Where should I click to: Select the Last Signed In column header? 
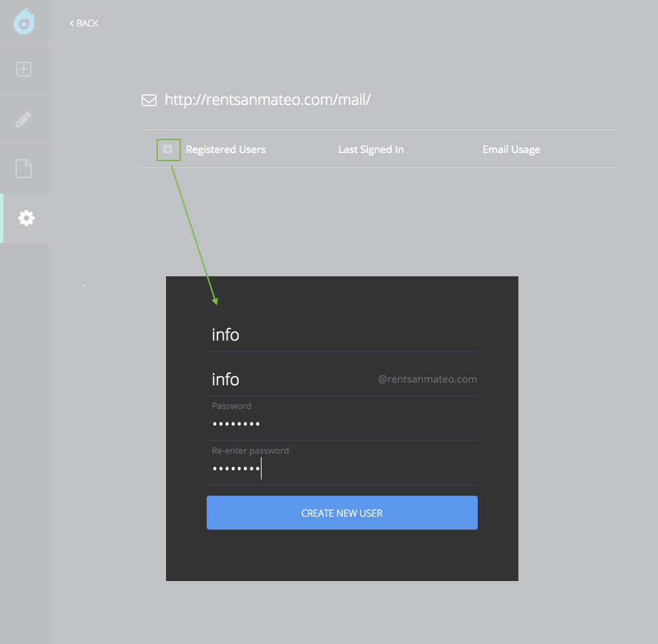(x=371, y=149)
